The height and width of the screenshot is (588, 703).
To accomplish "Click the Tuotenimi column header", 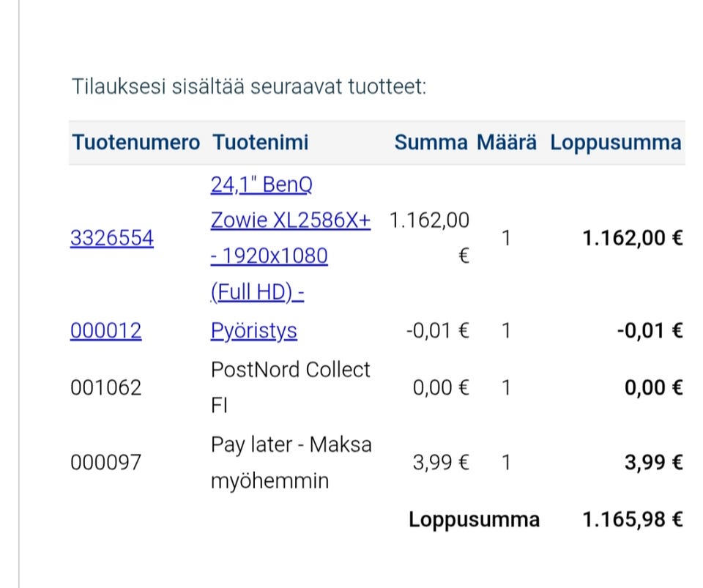I will (260, 142).
